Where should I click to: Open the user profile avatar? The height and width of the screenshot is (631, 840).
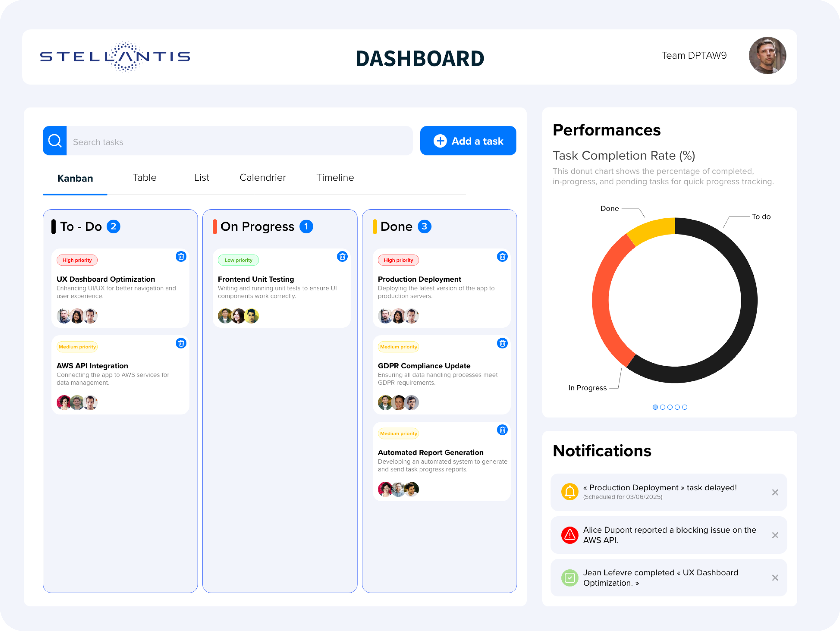tap(767, 55)
